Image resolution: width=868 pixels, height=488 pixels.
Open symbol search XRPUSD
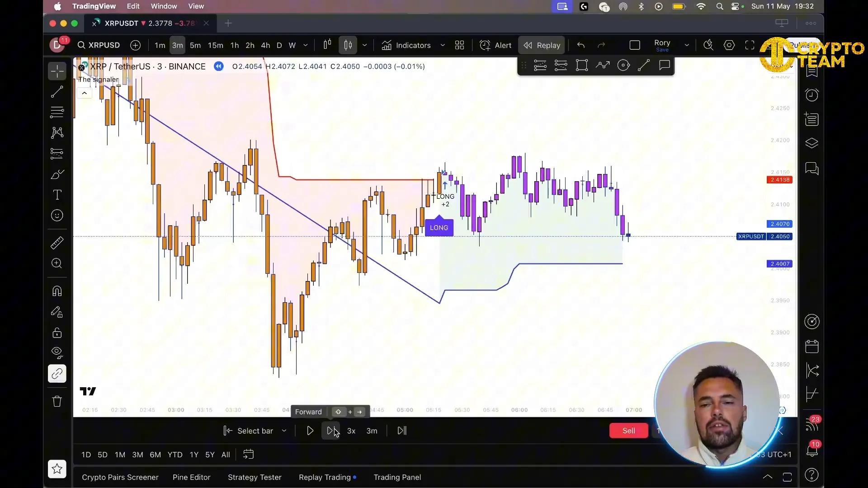coord(99,45)
